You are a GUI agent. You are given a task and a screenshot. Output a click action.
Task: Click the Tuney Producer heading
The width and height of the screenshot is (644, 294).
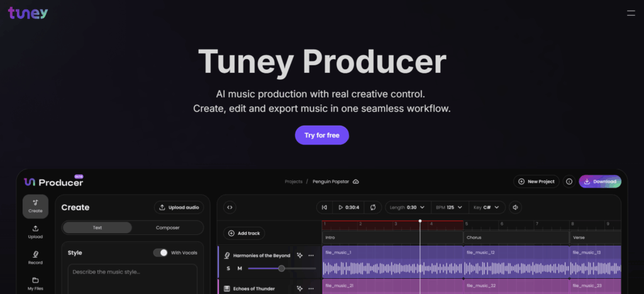(x=322, y=62)
